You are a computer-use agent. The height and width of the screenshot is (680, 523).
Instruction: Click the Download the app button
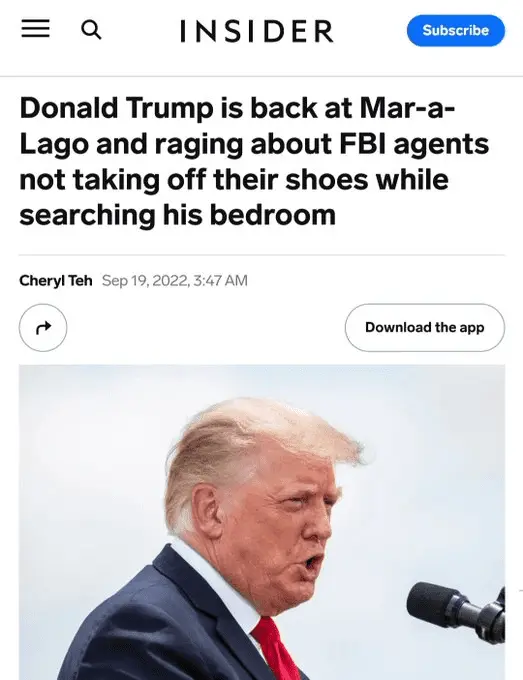click(425, 327)
